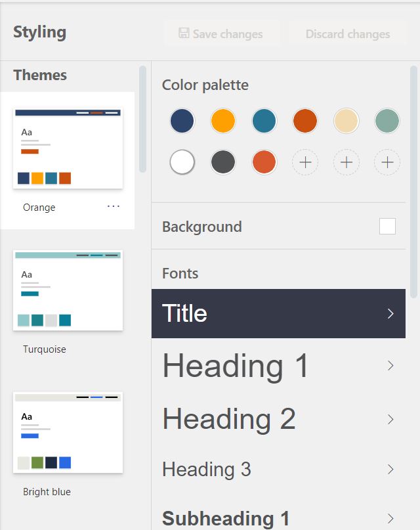Select the navy blue palette swatch
Image resolution: width=420 pixels, height=530 pixels.
(x=182, y=121)
